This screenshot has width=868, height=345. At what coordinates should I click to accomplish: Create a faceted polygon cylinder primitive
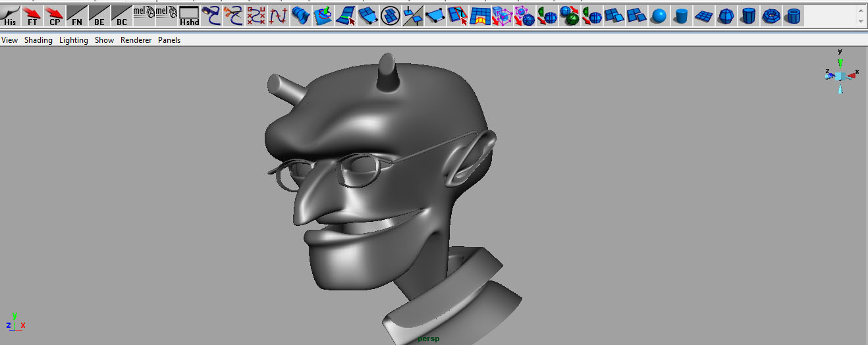pyautogui.click(x=748, y=15)
